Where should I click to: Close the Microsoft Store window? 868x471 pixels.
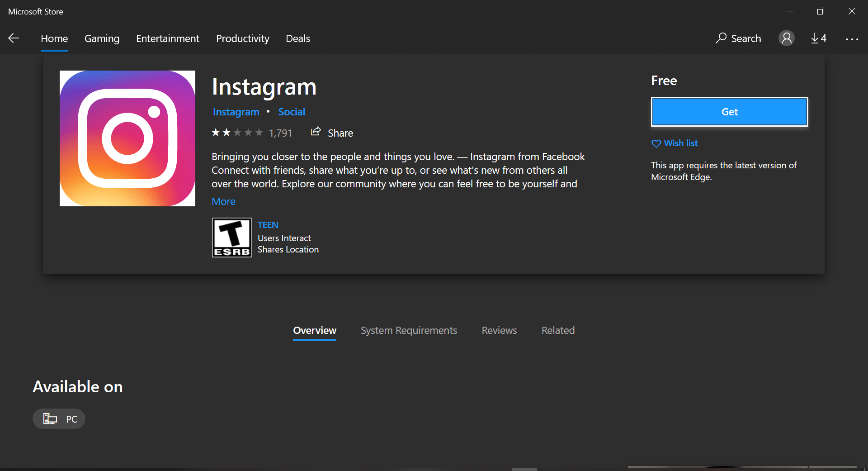(852, 11)
